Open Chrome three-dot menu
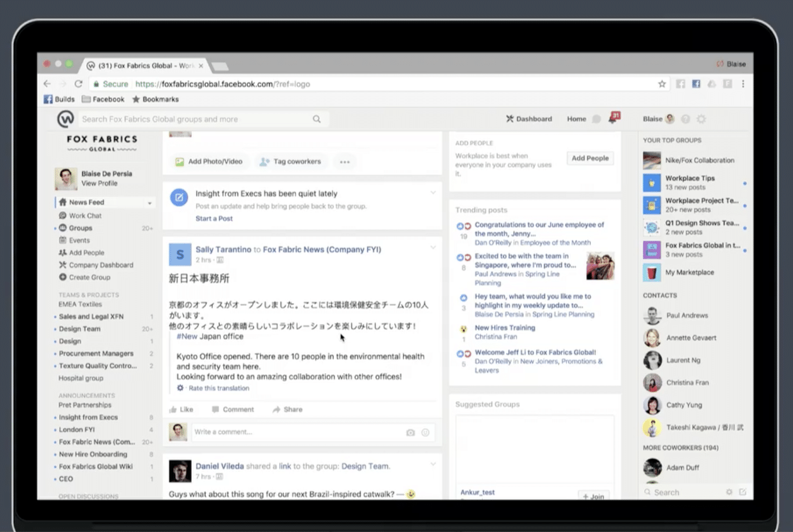Viewport: 793px width, 532px height. [x=743, y=84]
